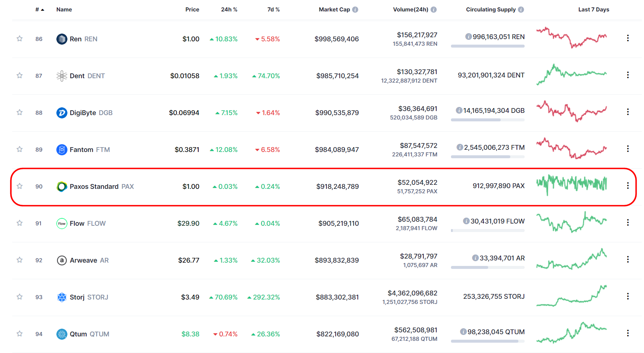Open the more options menu for Flow
The width and height of the screenshot is (644, 353).
[628, 222]
